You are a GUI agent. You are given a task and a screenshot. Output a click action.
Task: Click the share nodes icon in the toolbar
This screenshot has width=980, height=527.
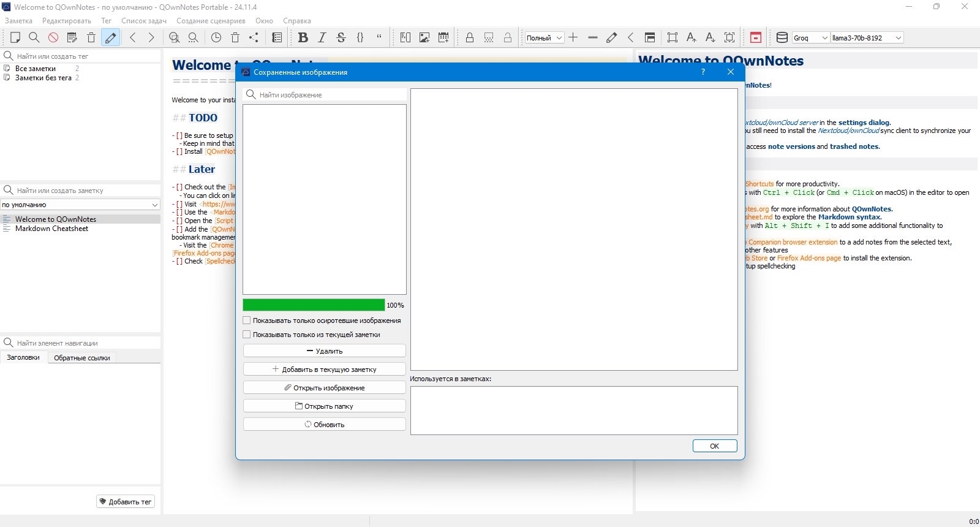pos(254,37)
